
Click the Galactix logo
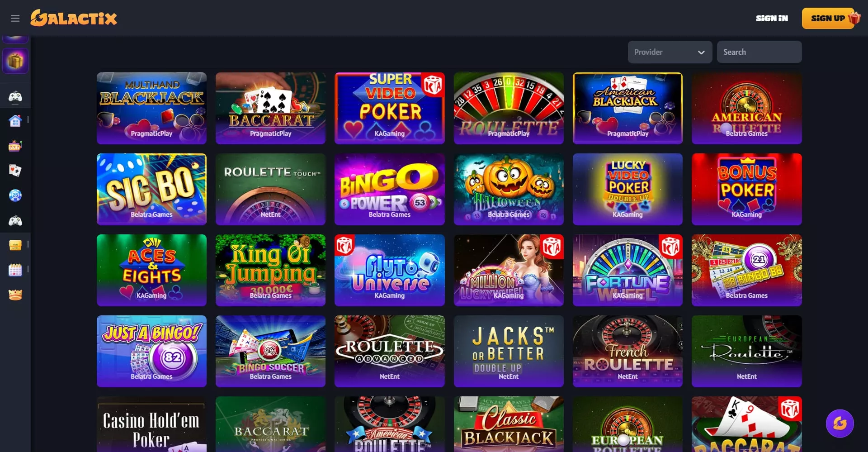coord(74,18)
